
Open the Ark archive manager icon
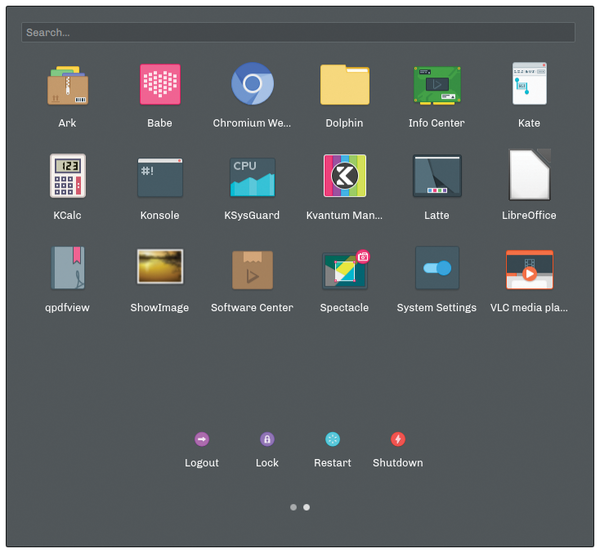(68, 85)
